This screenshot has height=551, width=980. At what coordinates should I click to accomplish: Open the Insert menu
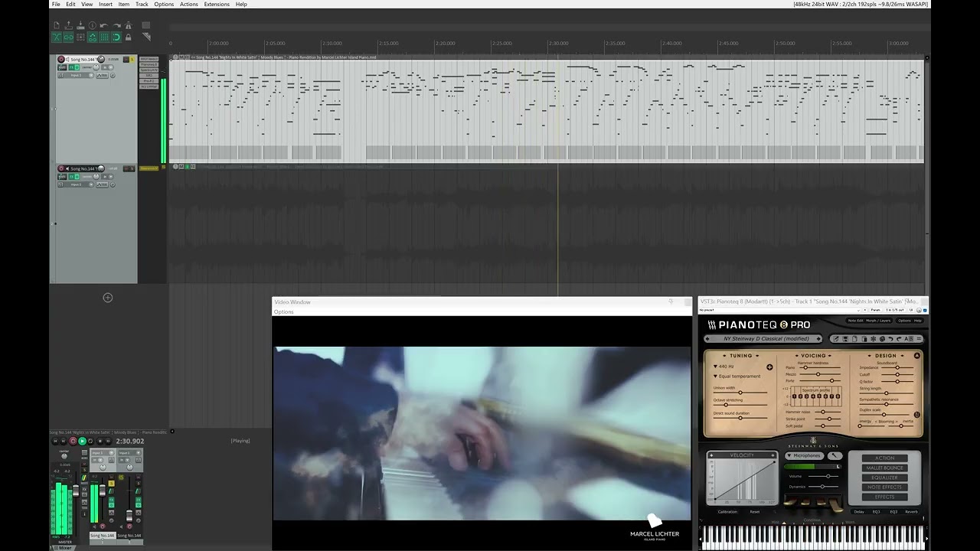106,4
